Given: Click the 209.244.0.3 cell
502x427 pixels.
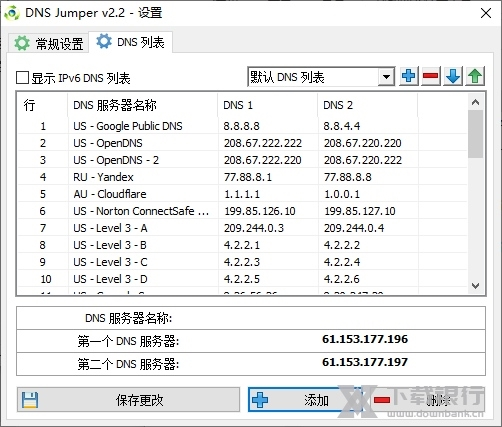Looking at the screenshot, I should point(254,228).
